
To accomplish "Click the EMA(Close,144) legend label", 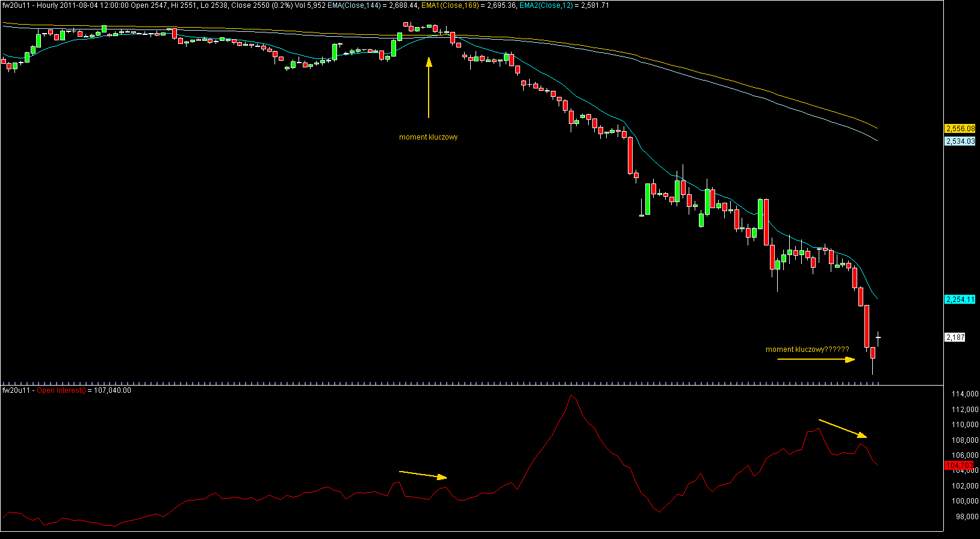I will (354, 5).
